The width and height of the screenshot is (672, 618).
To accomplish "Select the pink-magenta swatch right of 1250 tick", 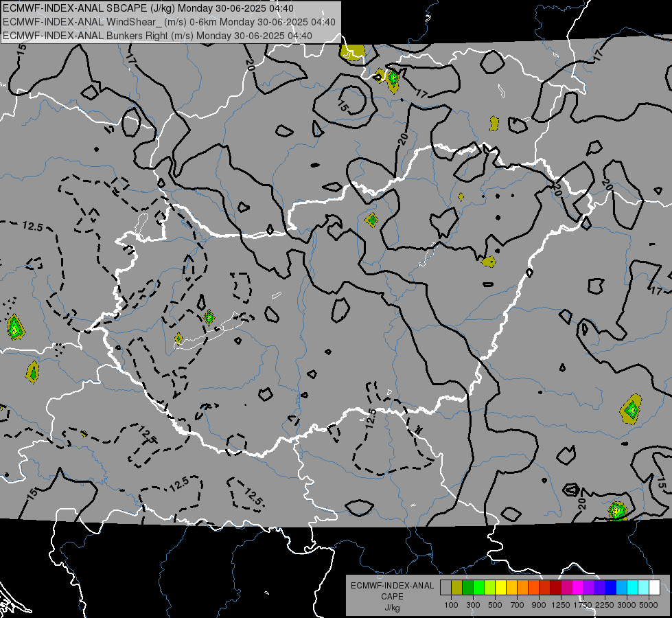I will click(x=566, y=587).
